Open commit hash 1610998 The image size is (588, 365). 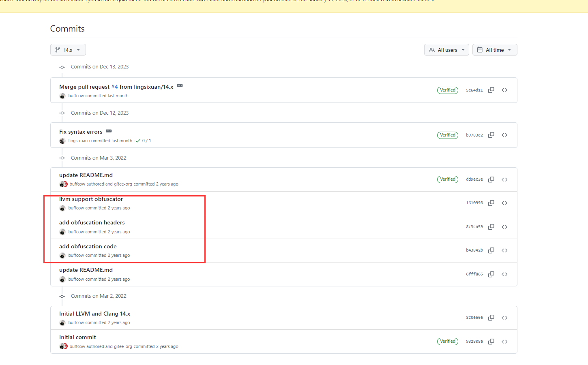pos(474,203)
